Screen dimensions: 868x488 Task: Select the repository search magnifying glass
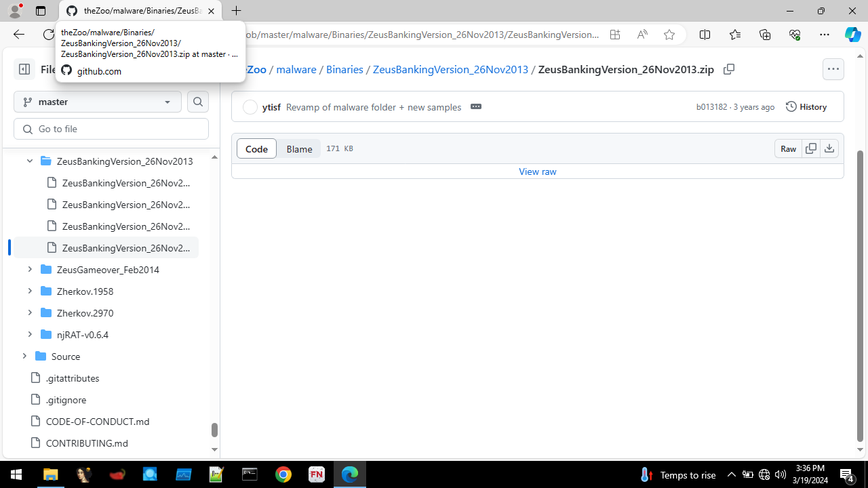point(197,101)
